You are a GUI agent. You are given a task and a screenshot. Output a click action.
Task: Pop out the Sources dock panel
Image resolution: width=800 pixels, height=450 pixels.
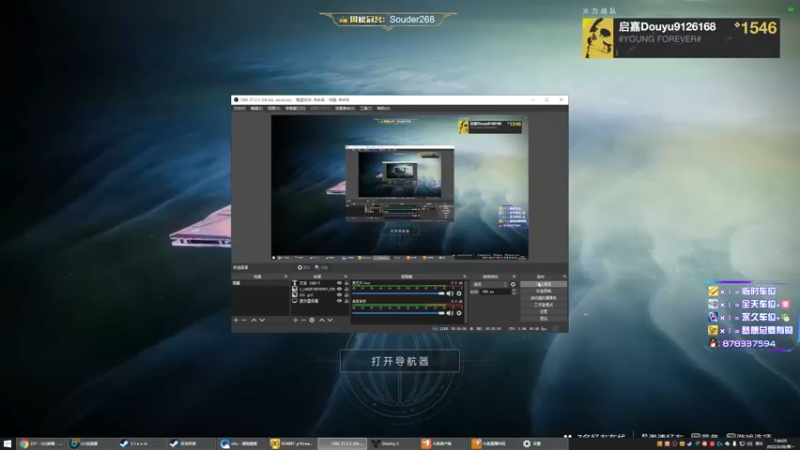click(345, 277)
